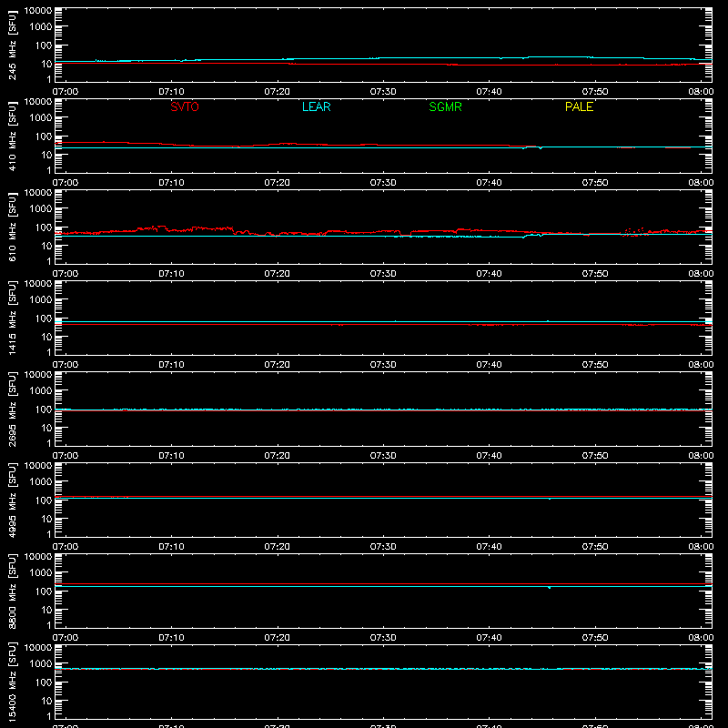Click the green SGMR legend label
The height and width of the screenshot is (728, 728).
pyautogui.click(x=445, y=106)
